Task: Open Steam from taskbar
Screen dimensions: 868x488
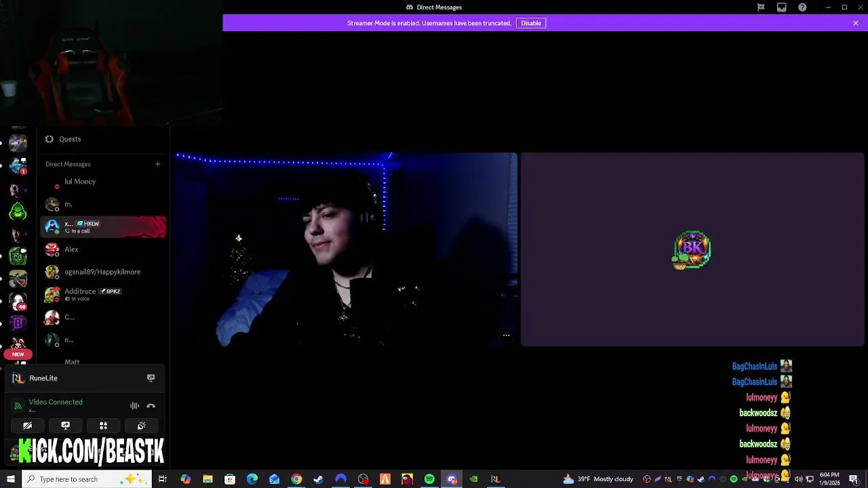Action: [x=318, y=479]
